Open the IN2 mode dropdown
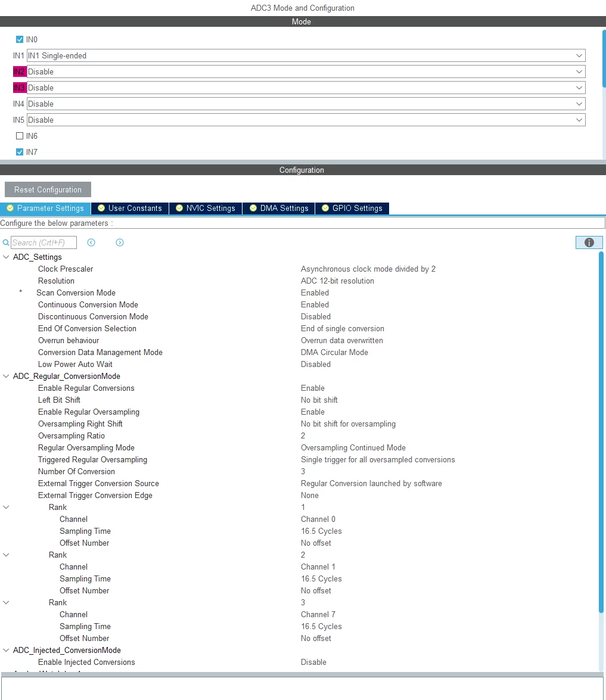 [x=306, y=72]
